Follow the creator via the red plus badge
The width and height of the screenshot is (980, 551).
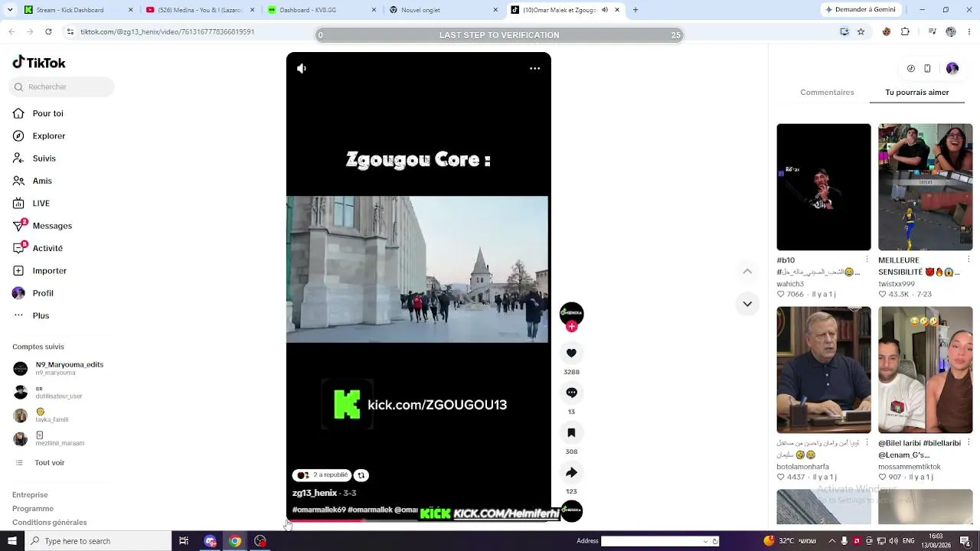point(572,326)
